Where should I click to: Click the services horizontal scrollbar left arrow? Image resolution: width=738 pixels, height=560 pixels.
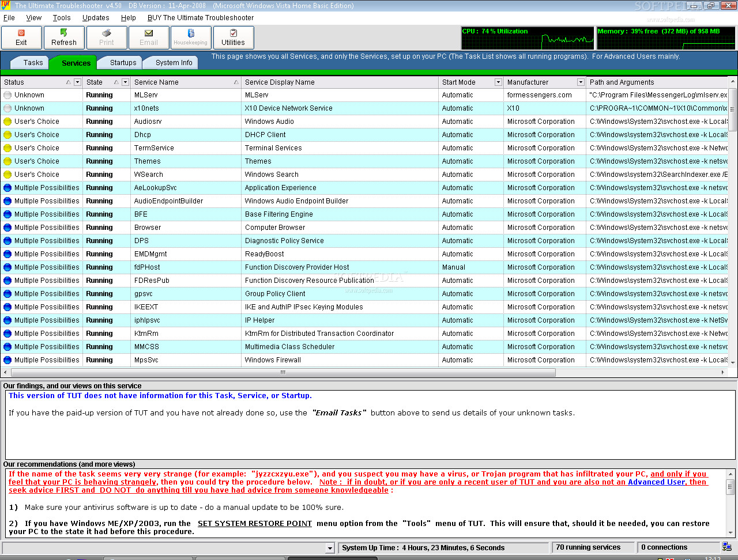point(6,372)
